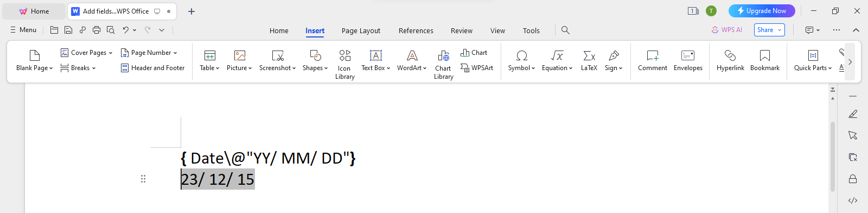Open the Sign dropdown

click(614, 60)
